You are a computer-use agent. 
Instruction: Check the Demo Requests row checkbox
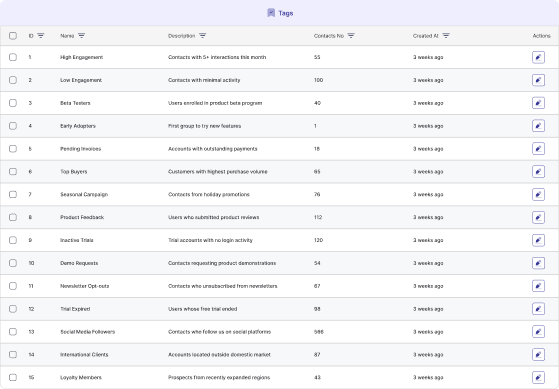point(13,263)
